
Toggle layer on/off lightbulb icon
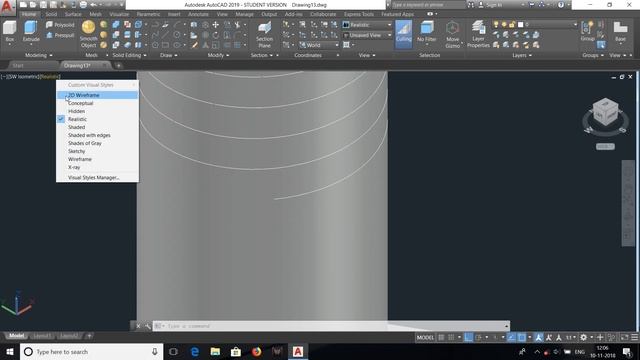[496, 25]
